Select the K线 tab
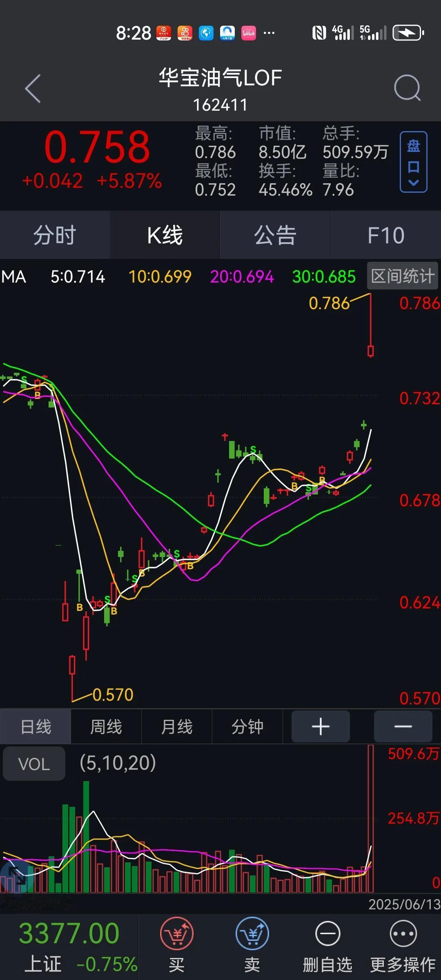Image resolution: width=441 pixels, height=980 pixels. click(165, 235)
